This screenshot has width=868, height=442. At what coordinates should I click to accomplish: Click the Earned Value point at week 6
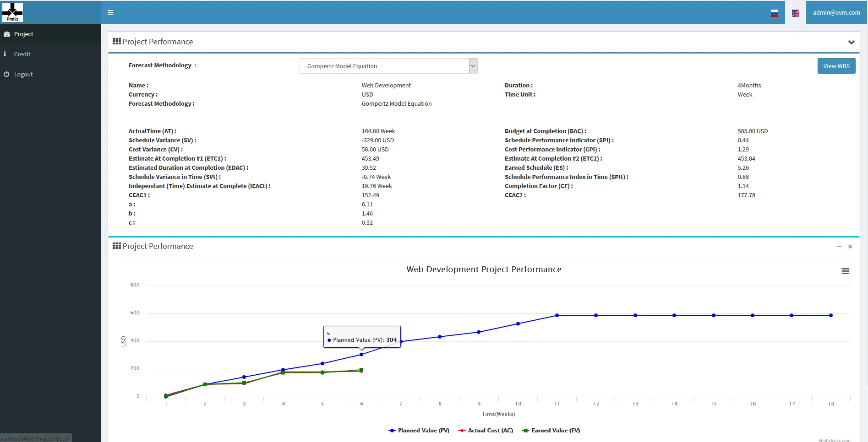tap(361, 370)
